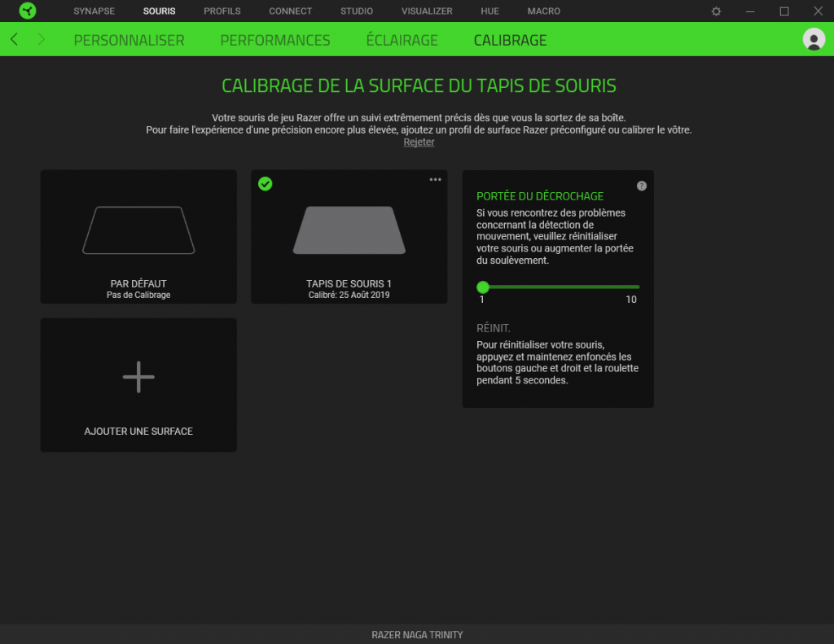This screenshot has width=834, height=644.
Task: Click the Rejeter link
Action: (419, 142)
